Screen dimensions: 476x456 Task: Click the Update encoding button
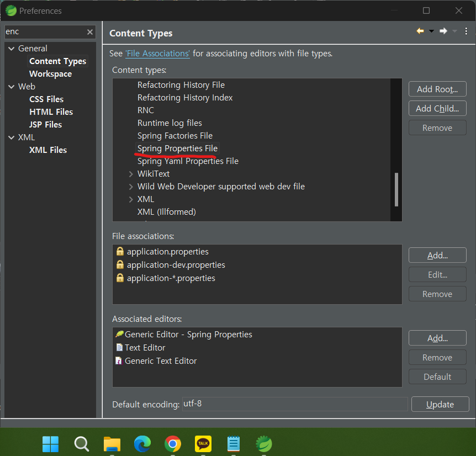pos(440,405)
